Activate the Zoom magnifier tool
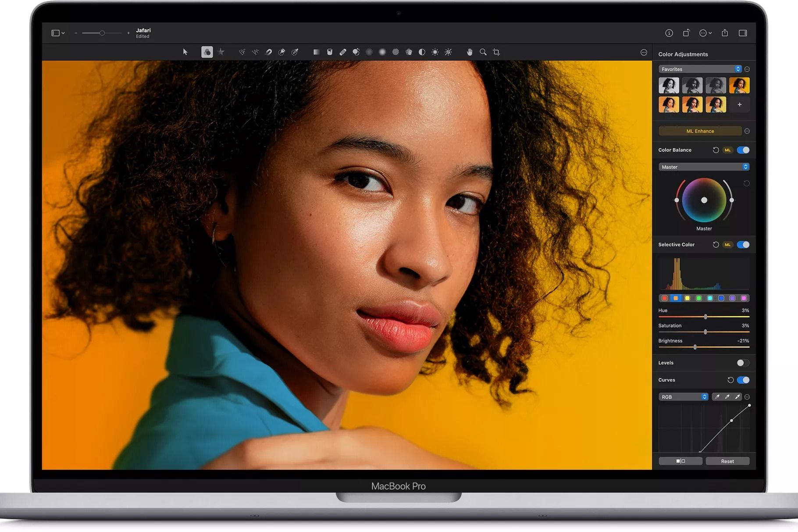 pos(482,52)
